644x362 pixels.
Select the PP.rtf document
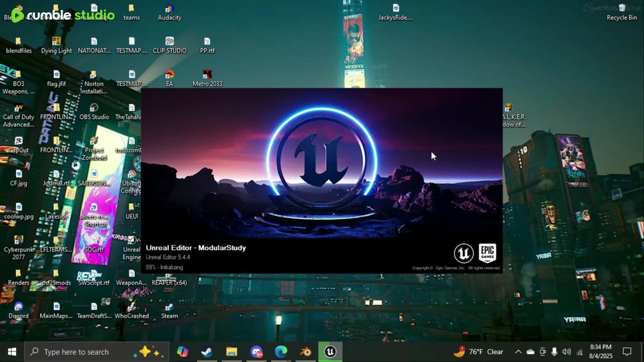click(x=207, y=46)
